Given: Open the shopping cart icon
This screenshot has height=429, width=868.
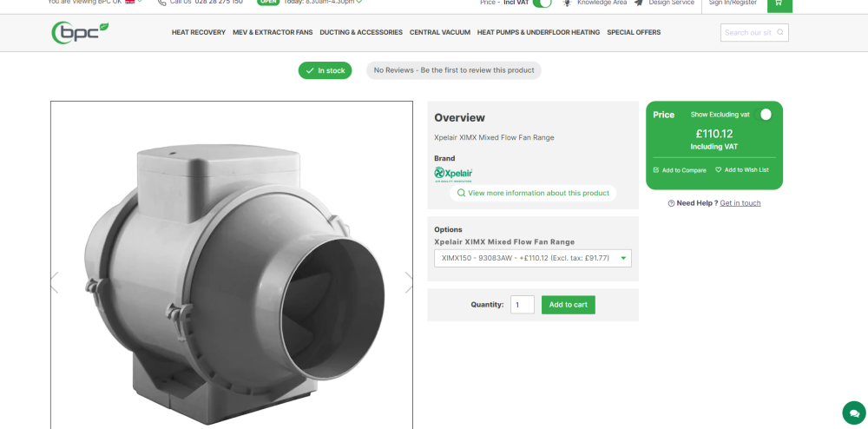Looking at the screenshot, I should [x=779, y=3].
